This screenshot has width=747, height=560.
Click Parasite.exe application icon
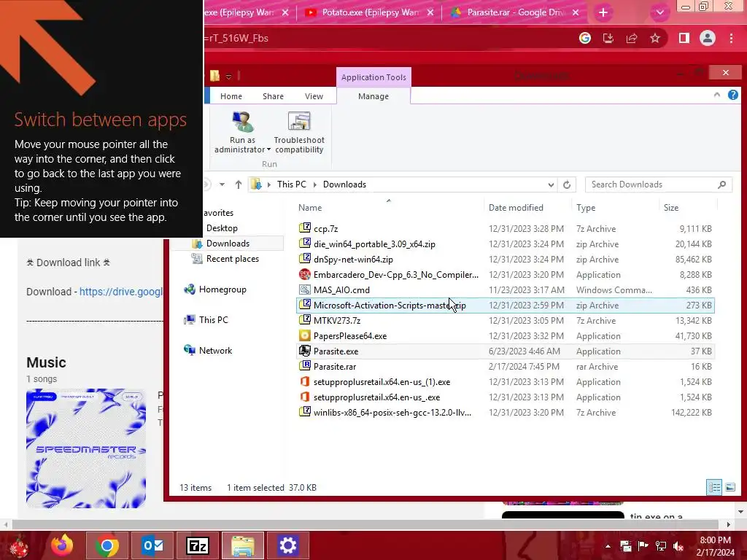click(305, 351)
